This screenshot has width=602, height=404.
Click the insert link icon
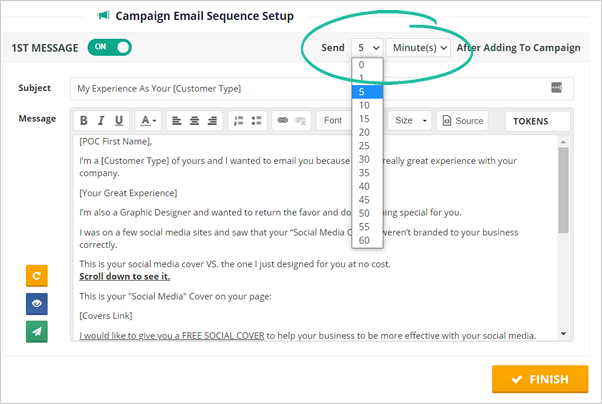click(281, 121)
